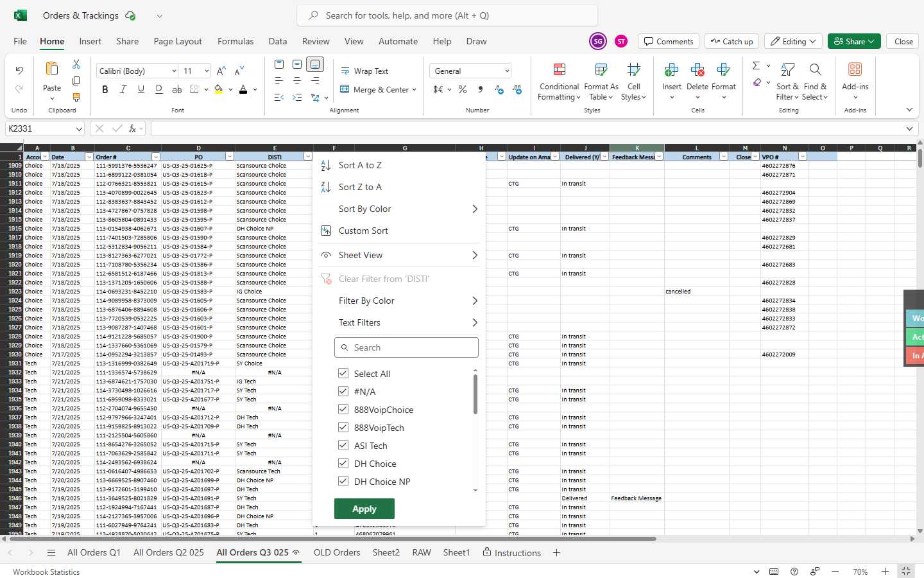
Task: Click Wrap Text
Action: point(364,71)
